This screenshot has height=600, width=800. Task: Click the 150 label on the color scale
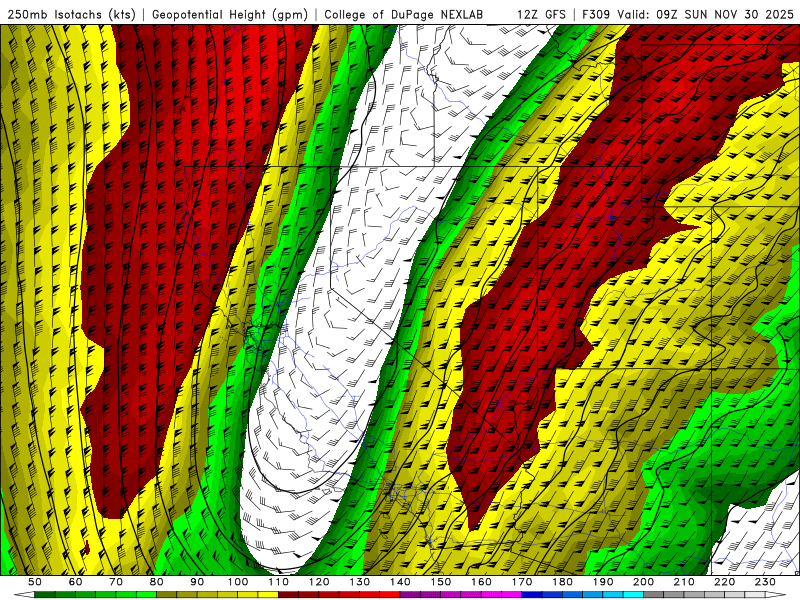(441, 582)
